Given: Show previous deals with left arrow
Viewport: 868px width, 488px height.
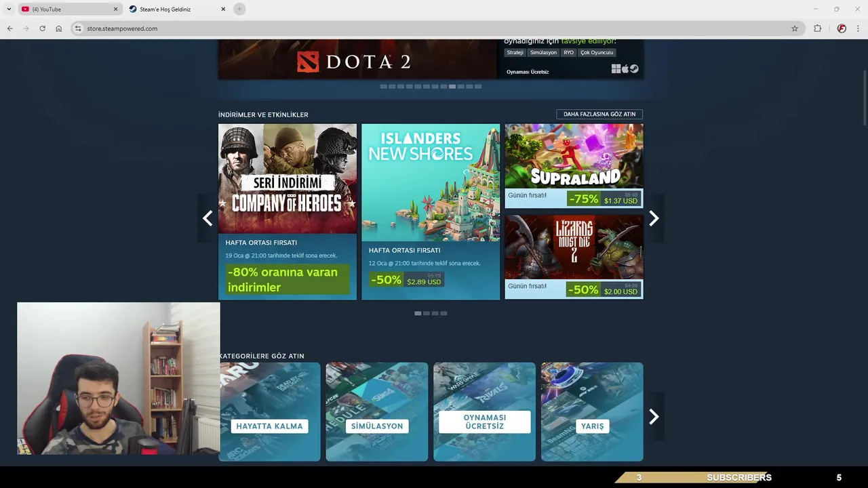Looking at the screenshot, I should coord(208,218).
